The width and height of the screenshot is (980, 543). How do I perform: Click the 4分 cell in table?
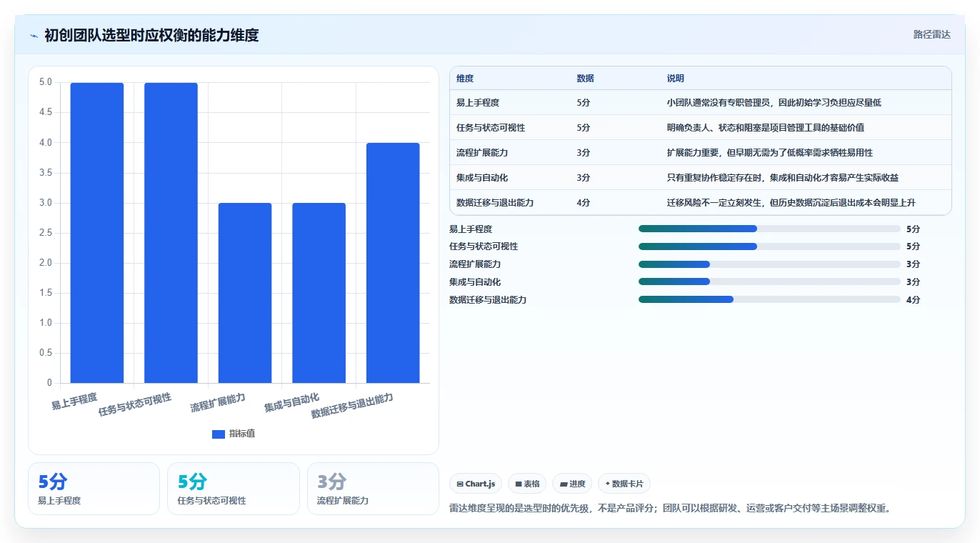point(584,203)
